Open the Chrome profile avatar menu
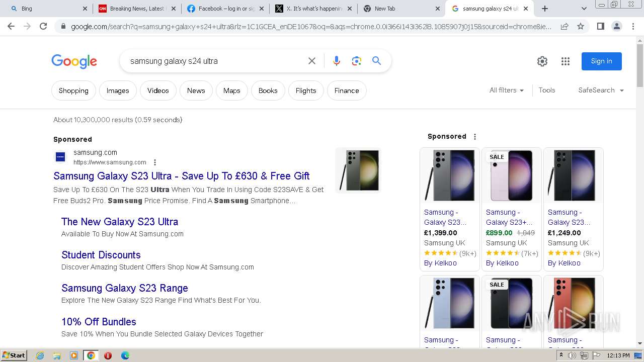The width and height of the screenshot is (644, 362). click(x=616, y=26)
